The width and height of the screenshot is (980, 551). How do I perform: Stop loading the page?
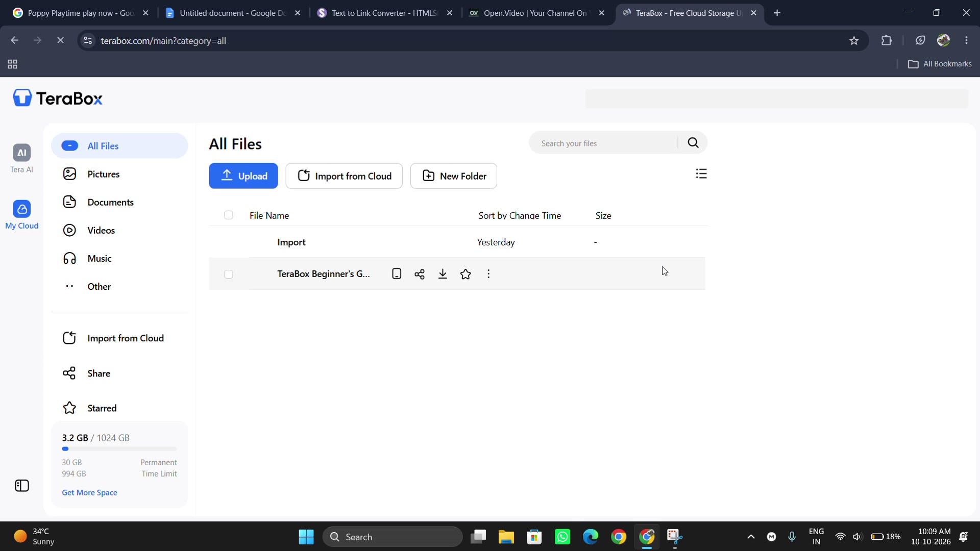(x=60, y=40)
